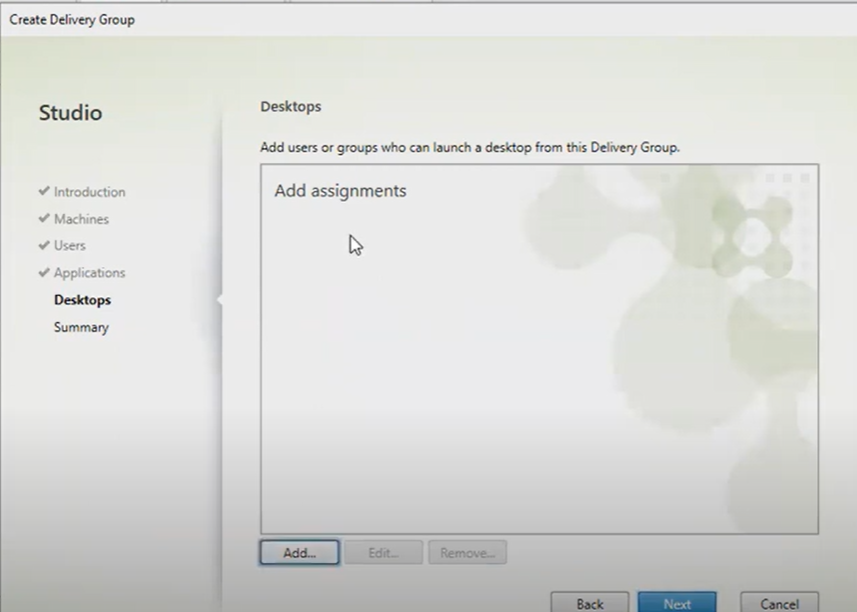Viewport: 857px width, 612px height.
Task: Open the Summary step in sidebar
Action: 81,327
